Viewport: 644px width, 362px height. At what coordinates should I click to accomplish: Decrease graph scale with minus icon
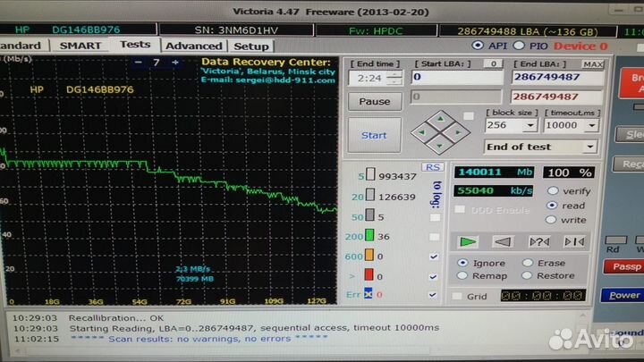pyautogui.click(x=138, y=63)
